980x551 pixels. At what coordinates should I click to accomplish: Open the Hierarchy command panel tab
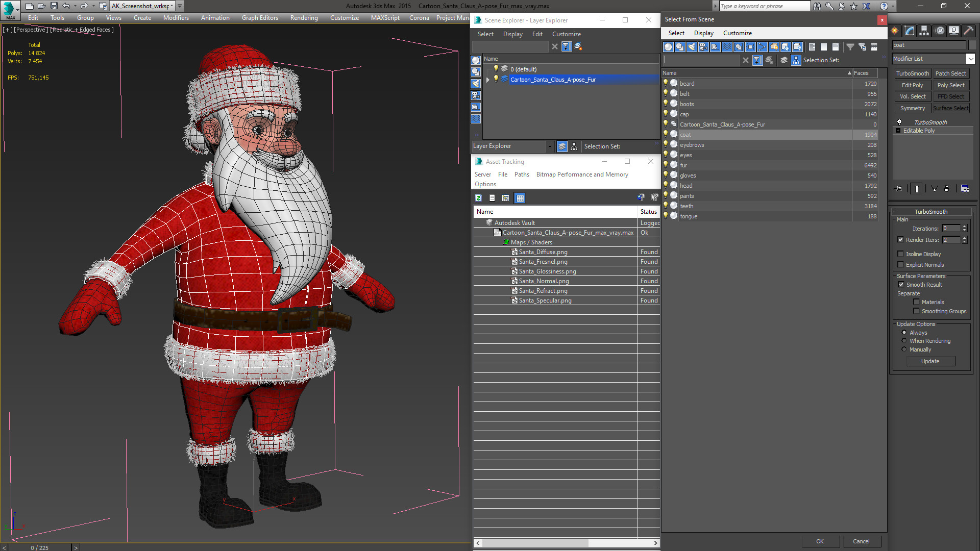(x=924, y=31)
